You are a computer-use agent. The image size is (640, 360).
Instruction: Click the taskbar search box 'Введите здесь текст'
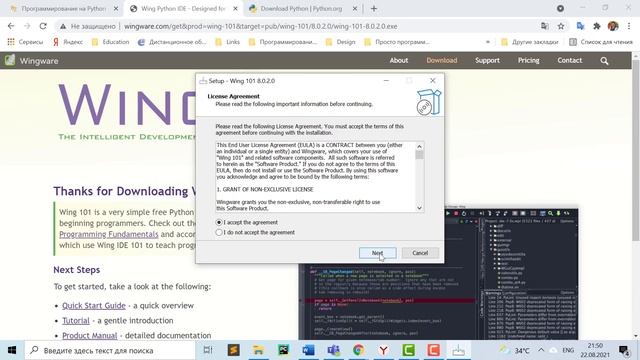[110, 350]
